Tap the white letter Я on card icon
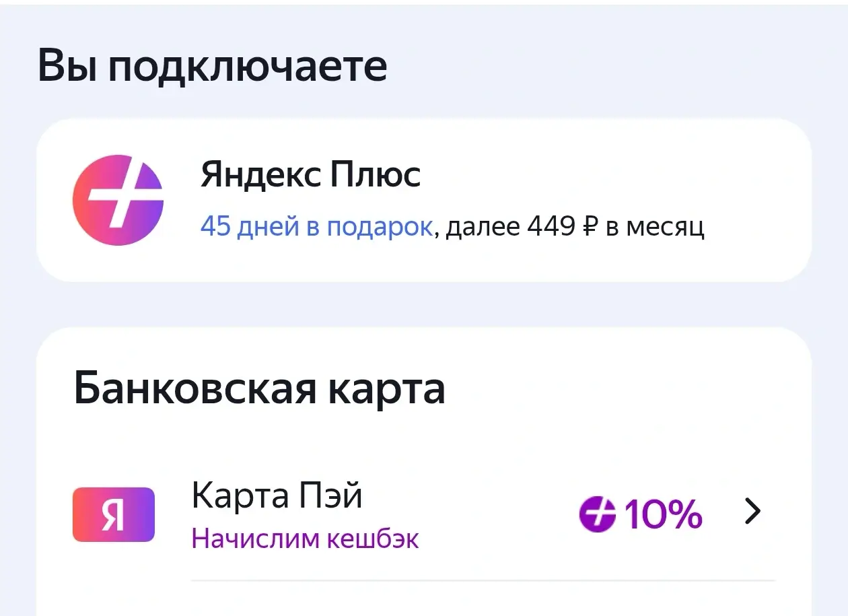 pos(113,515)
